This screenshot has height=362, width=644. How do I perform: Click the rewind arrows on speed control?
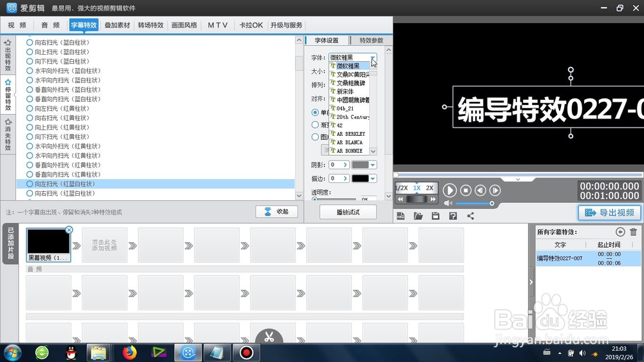[x=401, y=199]
